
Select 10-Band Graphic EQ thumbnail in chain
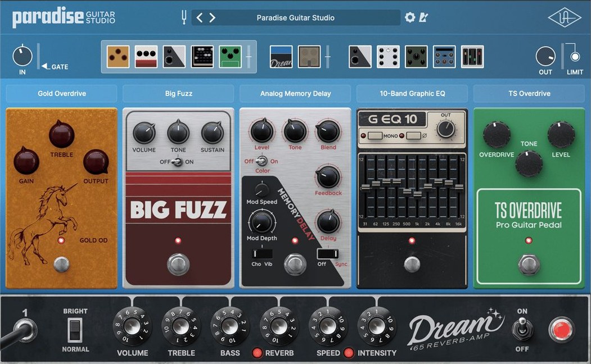coord(202,57)
